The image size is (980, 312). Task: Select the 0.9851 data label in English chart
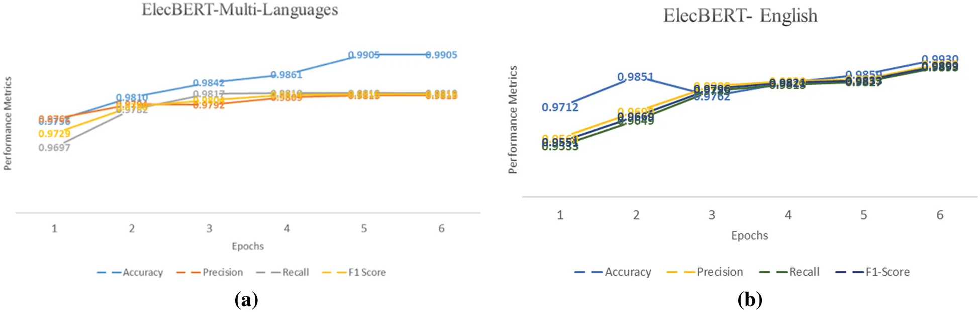[636, 77]
